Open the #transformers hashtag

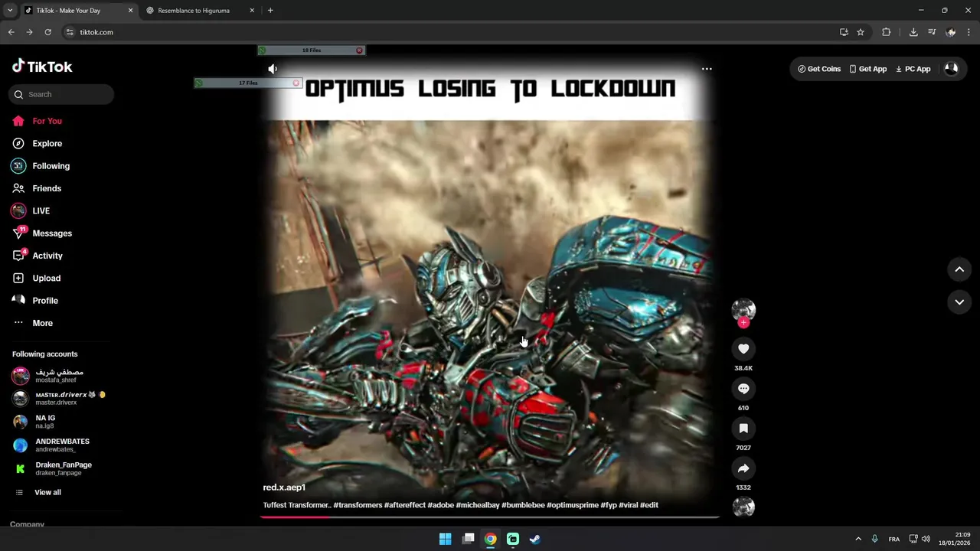[358, 505]
